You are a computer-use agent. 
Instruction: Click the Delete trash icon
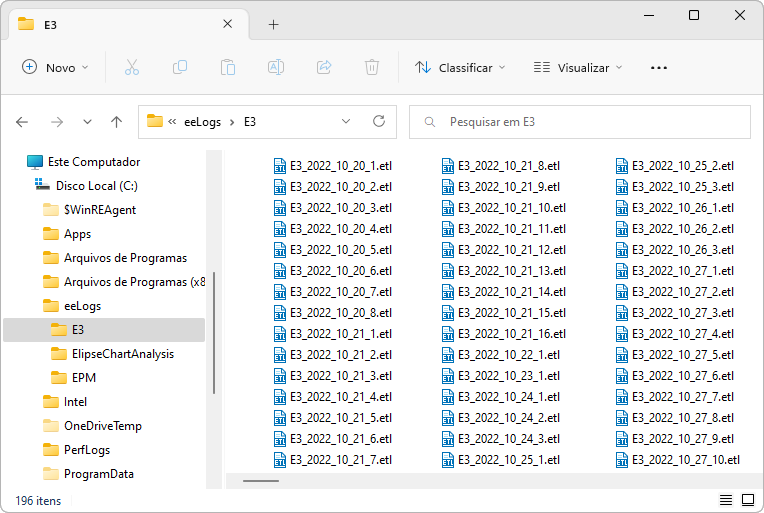[372, 67]
